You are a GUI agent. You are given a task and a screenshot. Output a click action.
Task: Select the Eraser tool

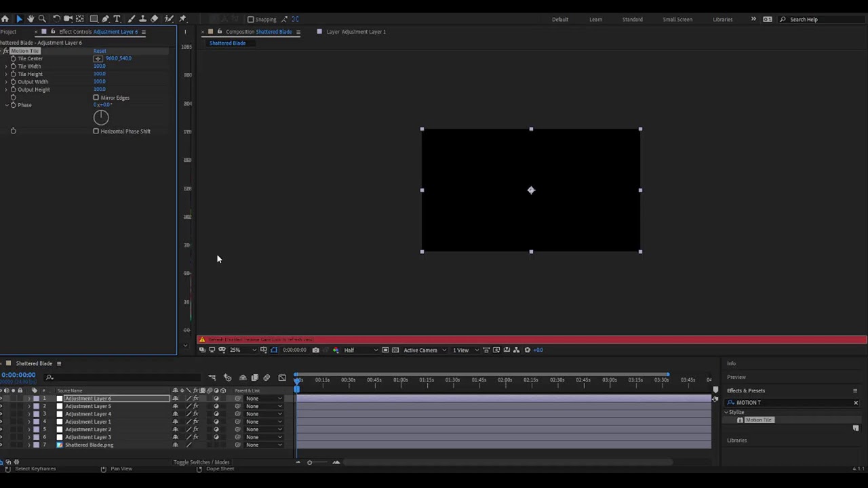tap(154, 19)
